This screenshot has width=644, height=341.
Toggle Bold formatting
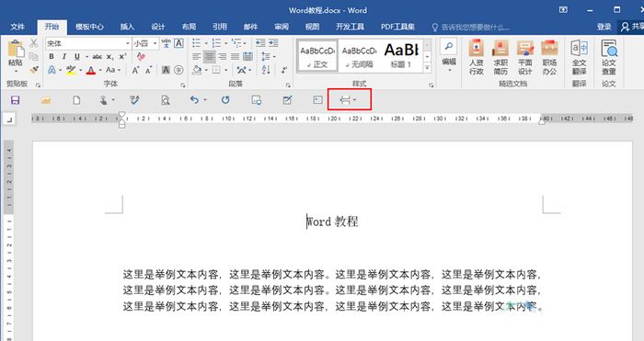pos(52,57)
